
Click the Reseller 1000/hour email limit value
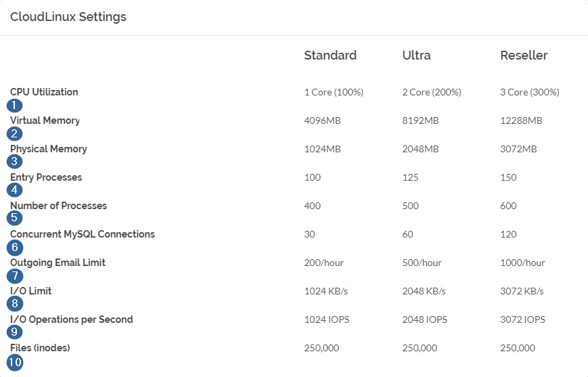pyautogui.click(x=522, y=263)
